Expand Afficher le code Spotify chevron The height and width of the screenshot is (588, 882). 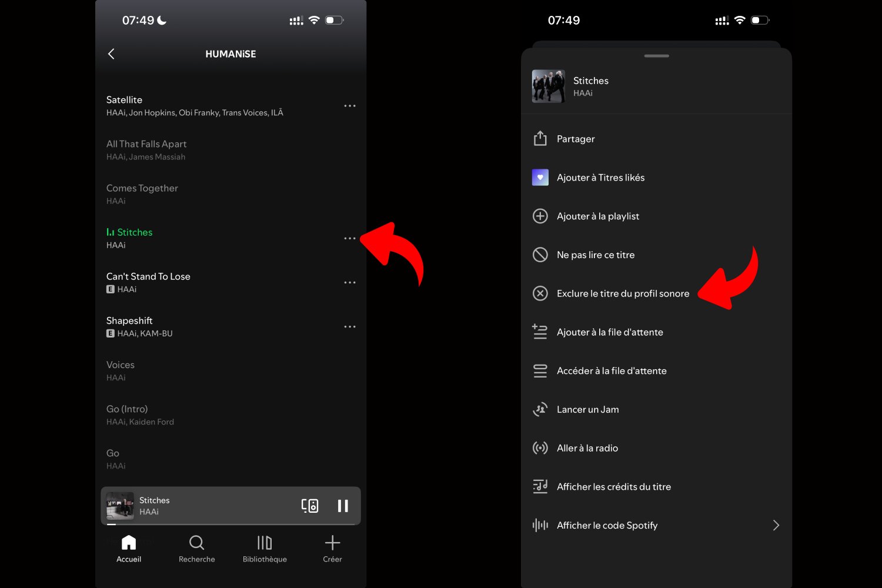(776, 525)
